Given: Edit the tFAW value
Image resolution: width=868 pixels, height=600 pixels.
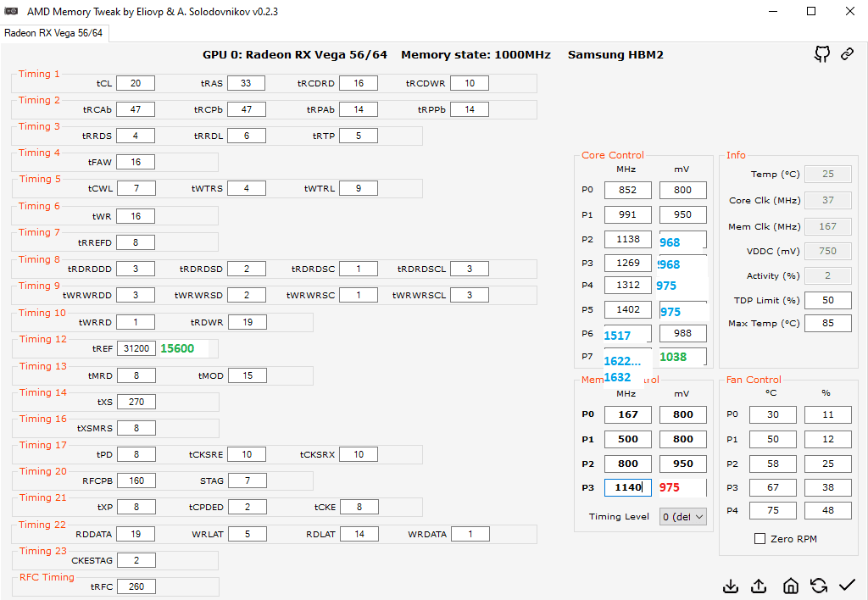Looking at the screenshot, I should 136,162.
